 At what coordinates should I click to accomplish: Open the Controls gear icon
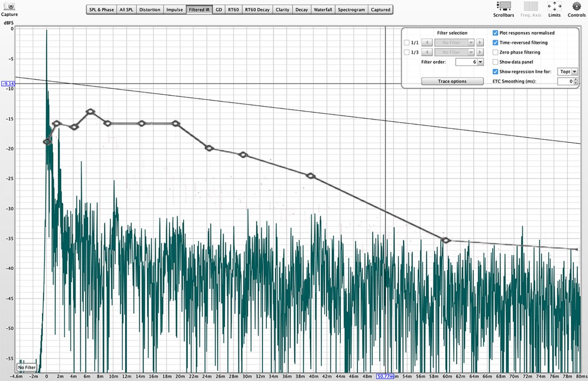[576, 6]
